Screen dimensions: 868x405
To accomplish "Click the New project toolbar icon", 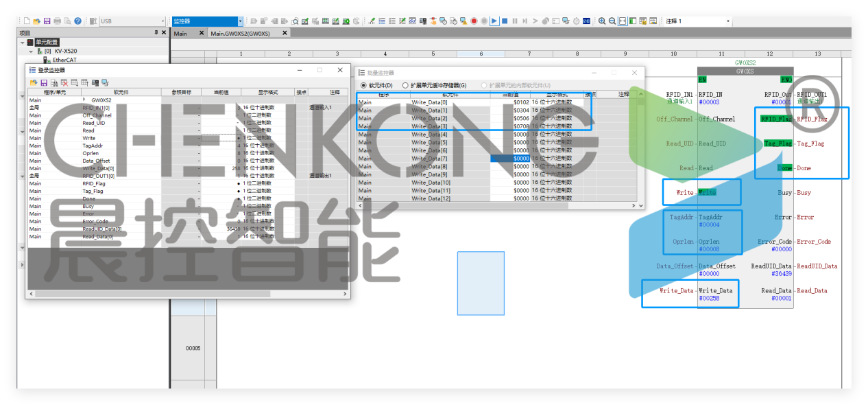I will click(27, 21).
